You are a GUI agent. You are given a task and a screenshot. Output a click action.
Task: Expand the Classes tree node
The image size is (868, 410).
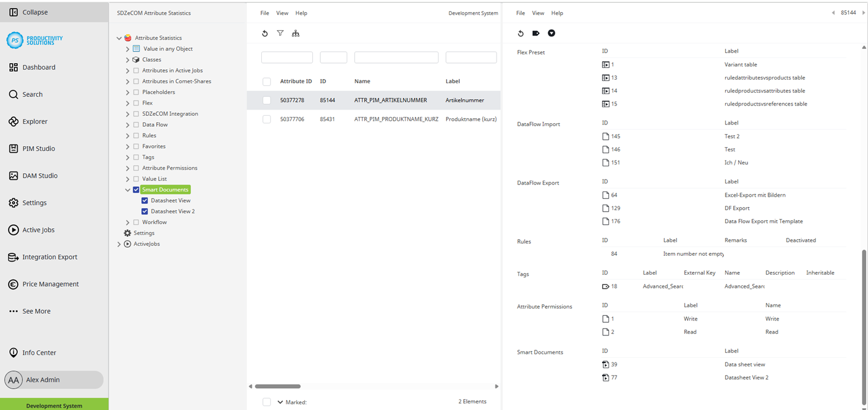(x=127, y=60)
